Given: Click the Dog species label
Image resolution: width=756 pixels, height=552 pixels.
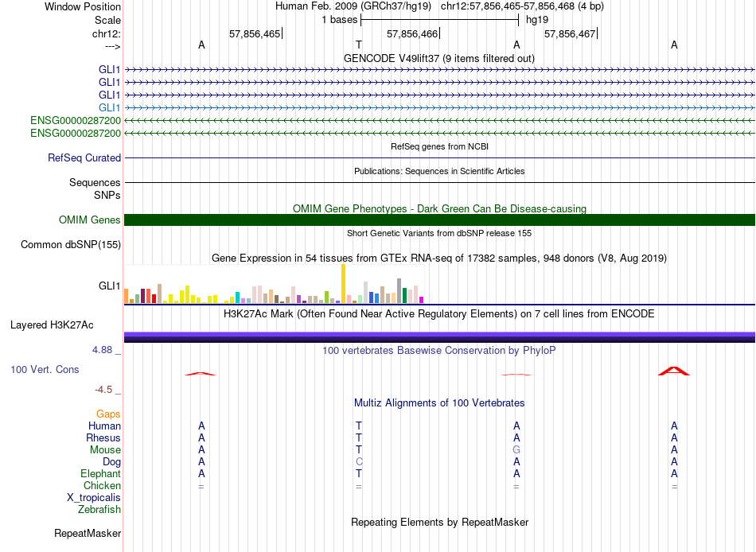Looking at the screenshot, I should point(111,462).
